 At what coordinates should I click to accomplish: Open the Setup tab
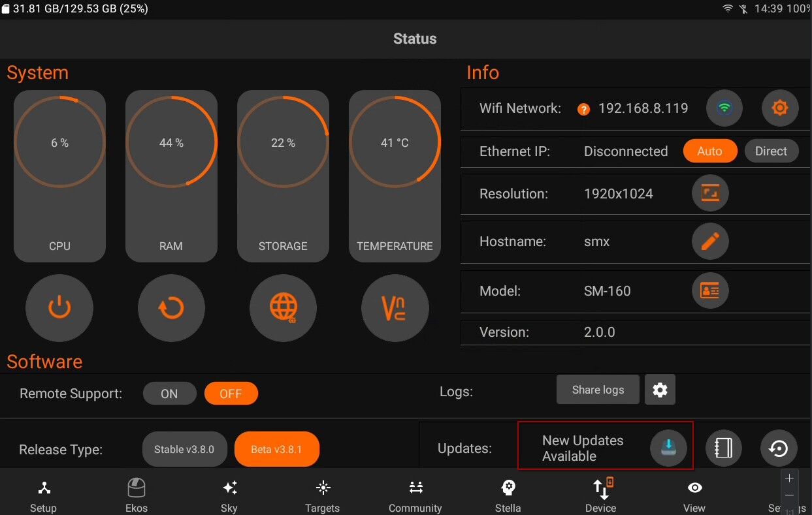(x=44, y=496)
